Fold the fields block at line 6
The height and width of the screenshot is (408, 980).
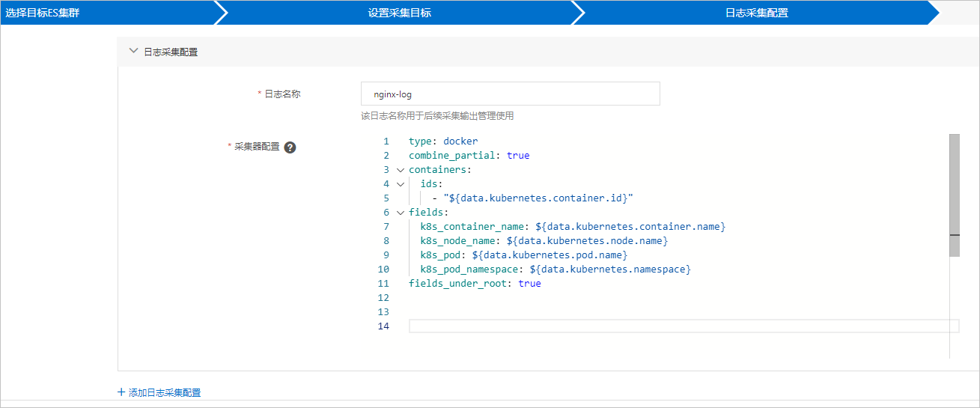click(x=401, y=213)
